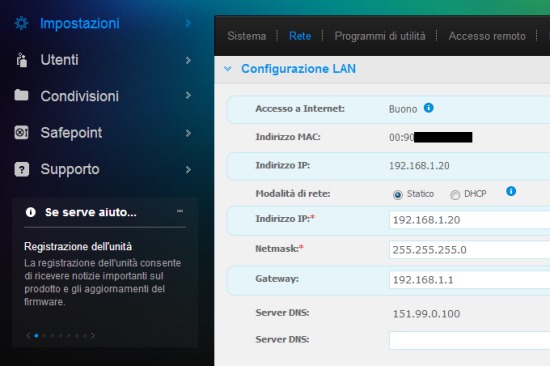Collapse the Configurazione LAN section
Image resolution: width=550 pixels, height=366 pixels.
click(x=228, y=68)
